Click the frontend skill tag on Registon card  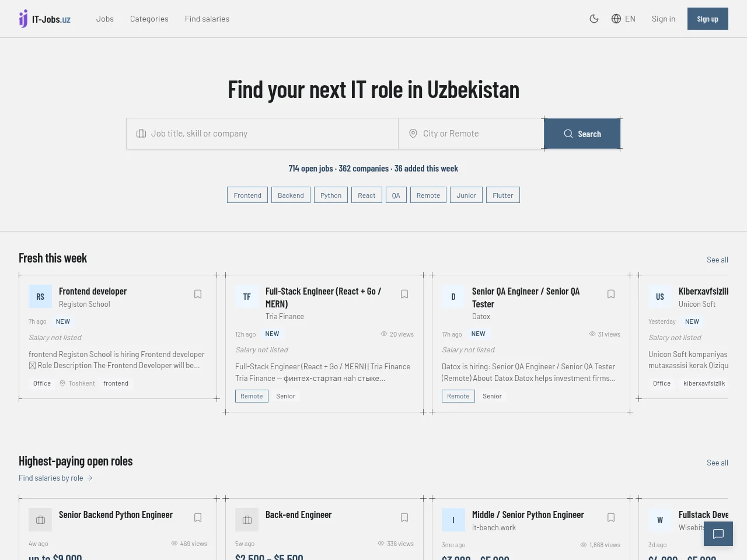pos(116,383)
